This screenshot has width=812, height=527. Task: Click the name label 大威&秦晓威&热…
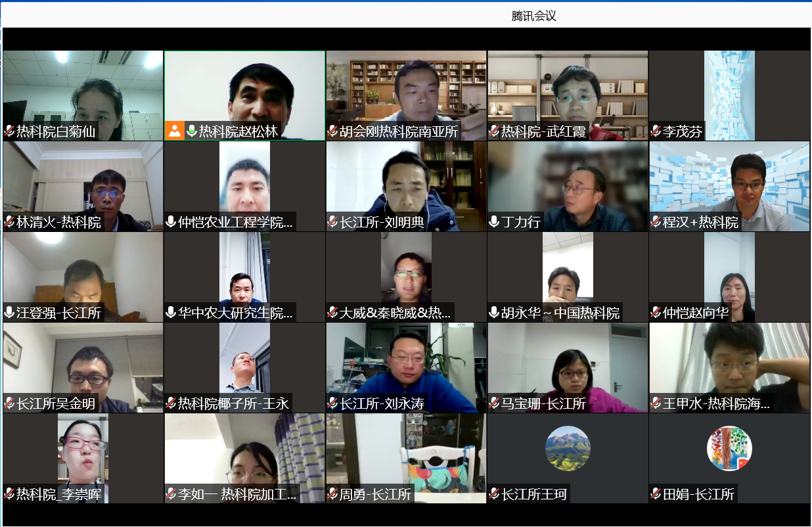tap(395, 313)
